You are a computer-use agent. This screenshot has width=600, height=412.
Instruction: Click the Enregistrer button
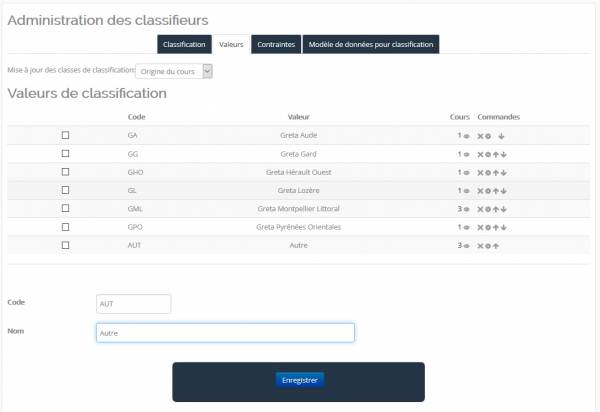pos(299,380)
